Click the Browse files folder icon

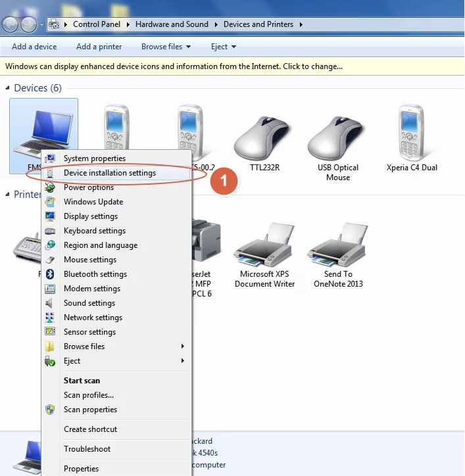click(49, 346)
